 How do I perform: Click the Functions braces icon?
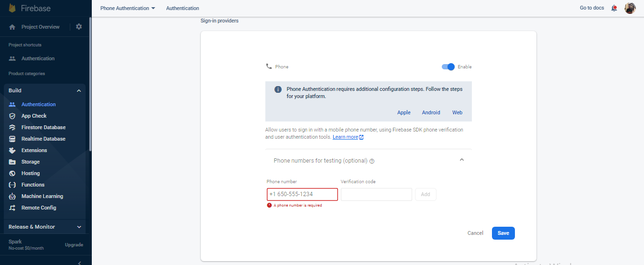[x=12, y=185]
